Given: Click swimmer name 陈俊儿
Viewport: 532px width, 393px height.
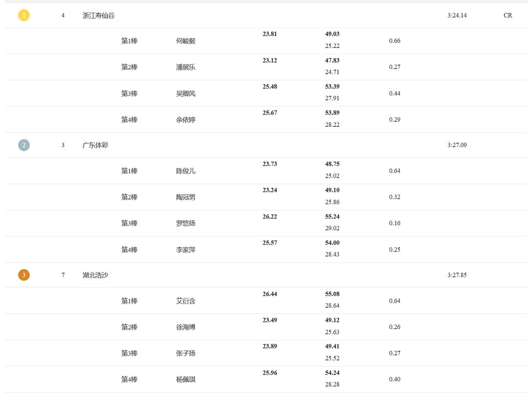Looking at the screenshot, I should [186, 171].
